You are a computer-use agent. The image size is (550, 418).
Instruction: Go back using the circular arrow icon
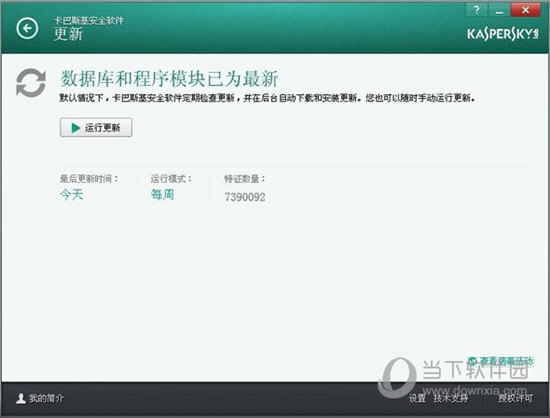coord(27,28)
